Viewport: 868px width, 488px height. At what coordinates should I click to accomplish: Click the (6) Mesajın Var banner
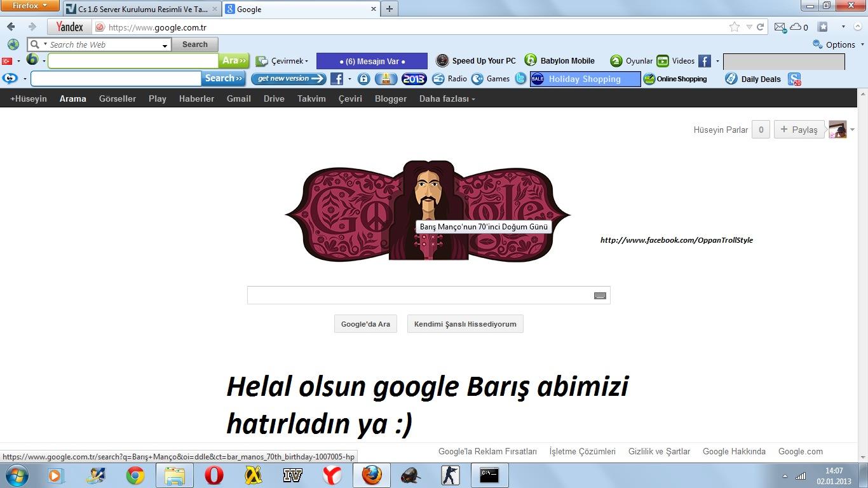point(372,61)
